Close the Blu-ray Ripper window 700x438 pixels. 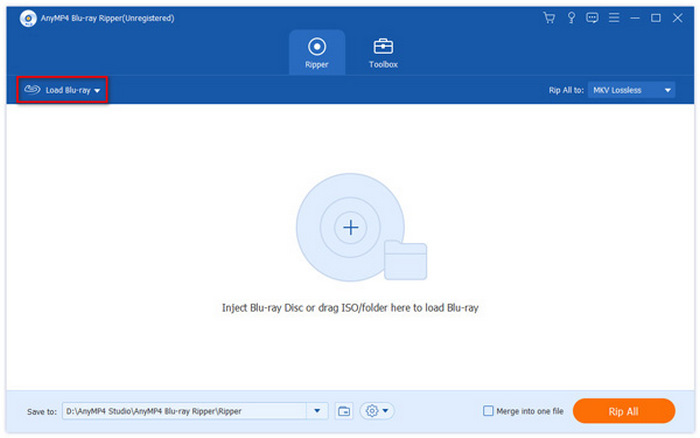pyautogui.click(x=677, y=17)
